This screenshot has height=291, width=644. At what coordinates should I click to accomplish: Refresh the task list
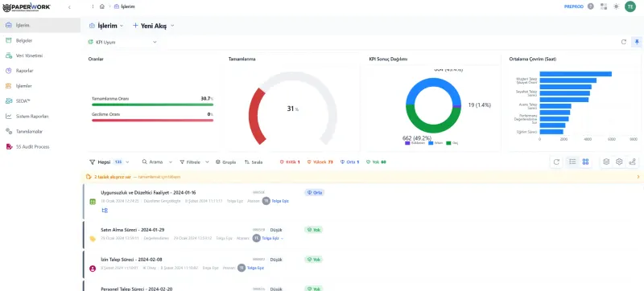point(556,162)
